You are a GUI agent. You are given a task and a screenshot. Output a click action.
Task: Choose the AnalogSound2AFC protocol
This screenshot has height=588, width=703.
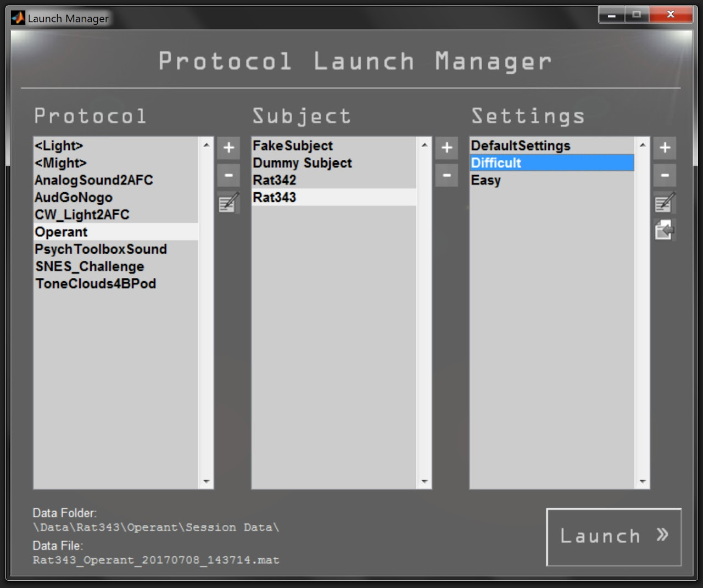click(116, 180)
